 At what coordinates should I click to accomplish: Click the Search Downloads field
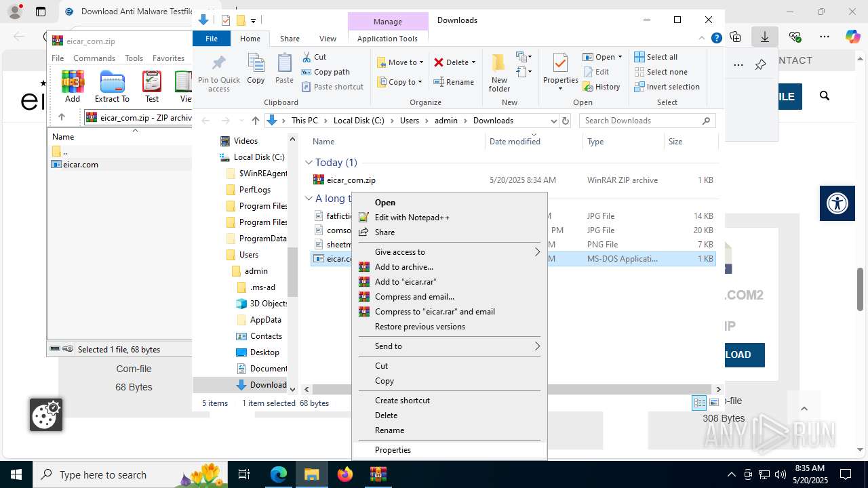(x=648, y=121)
